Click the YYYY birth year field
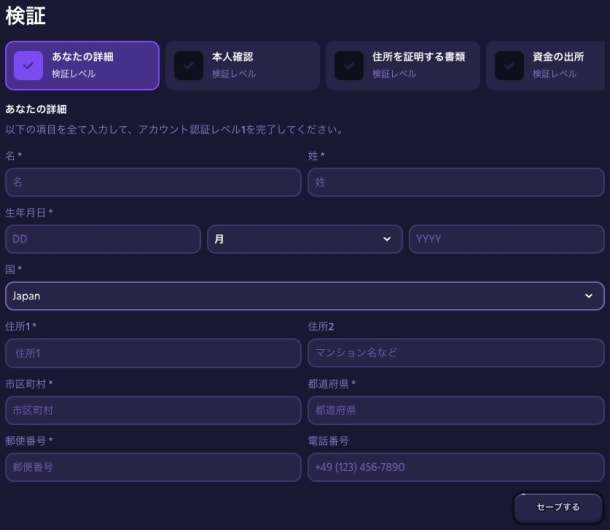Image resolution: width=610 pixels, height=530 pixels. pyautogui.click(x=507, y=239)
